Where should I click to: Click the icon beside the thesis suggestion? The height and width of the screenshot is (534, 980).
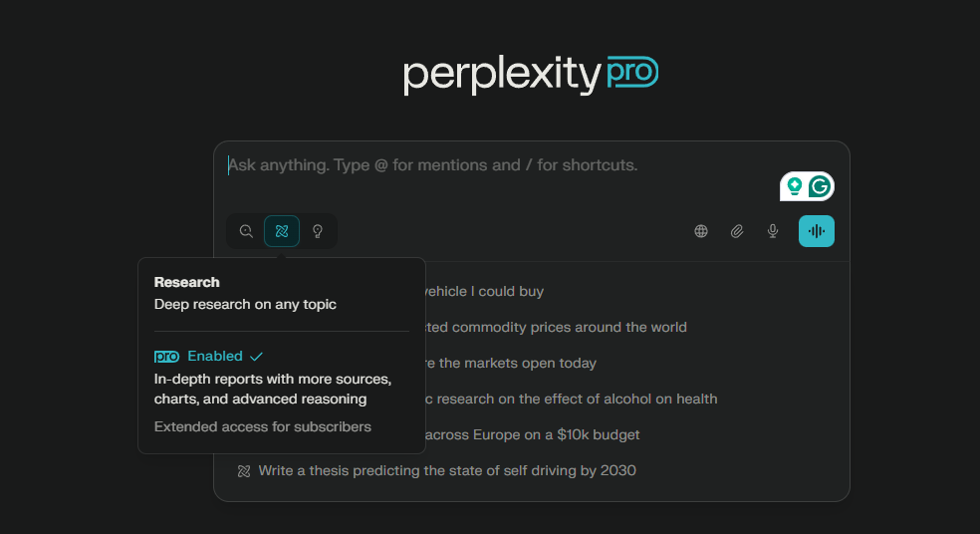pos(244,470)
